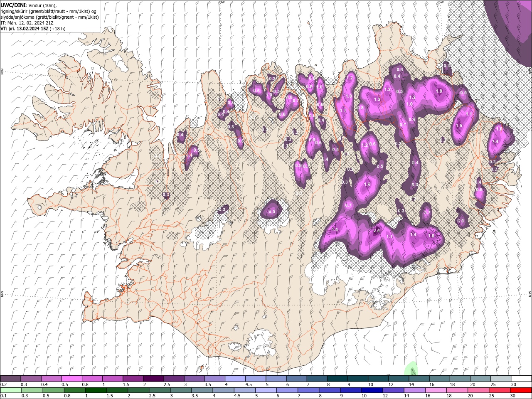This screenshot has height=399, width=532.
Task: Click the light green rain patch off the south coast
Action: click(411, 368)
